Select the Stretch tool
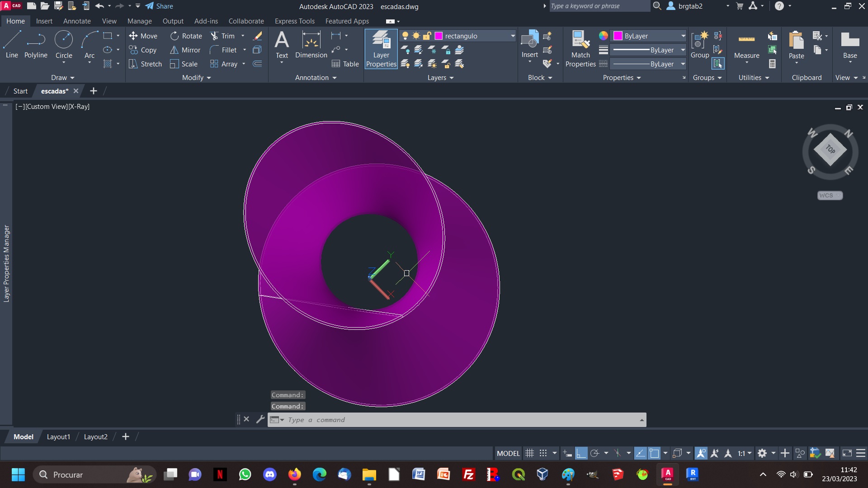 [145, 64]
